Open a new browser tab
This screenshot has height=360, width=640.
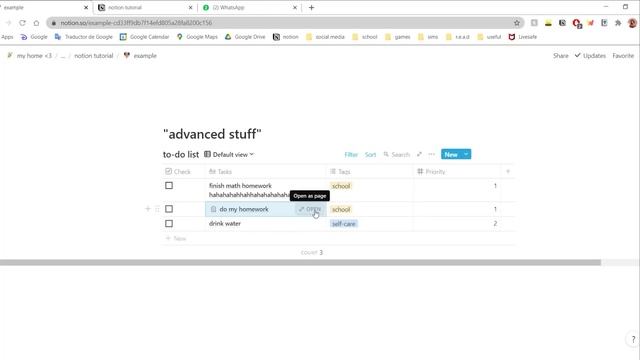(x=311, y=7)
